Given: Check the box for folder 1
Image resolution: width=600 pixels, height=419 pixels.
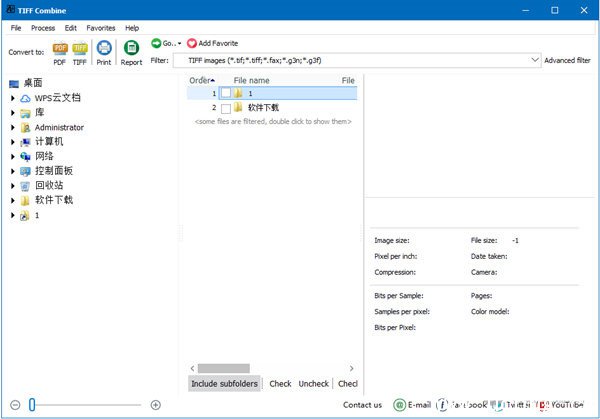Looking at the screenshot, I should (226, 93).
